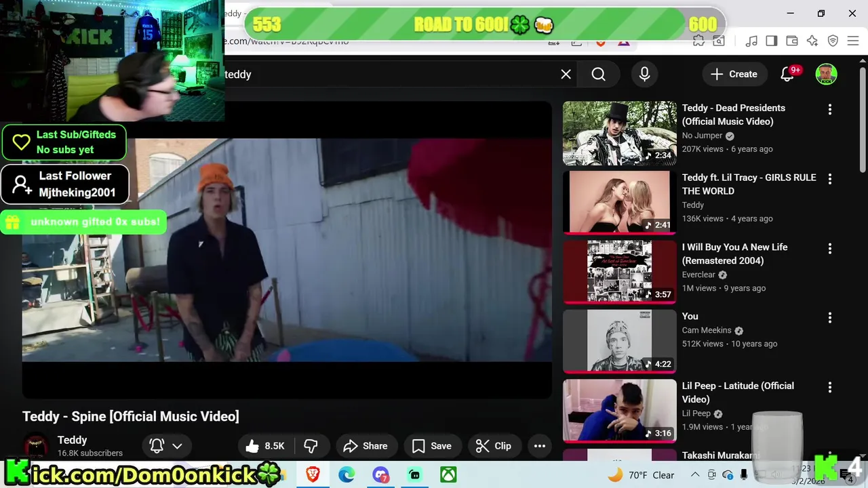Click the Lil Peep channel name
The height and width of the screenshot is (488, 868).
pos(696,413)
